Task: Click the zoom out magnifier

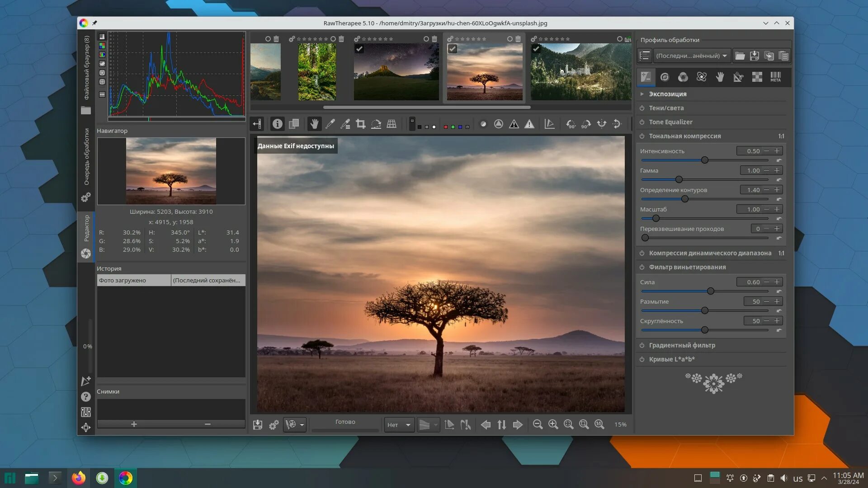Action: pos(538,424)
